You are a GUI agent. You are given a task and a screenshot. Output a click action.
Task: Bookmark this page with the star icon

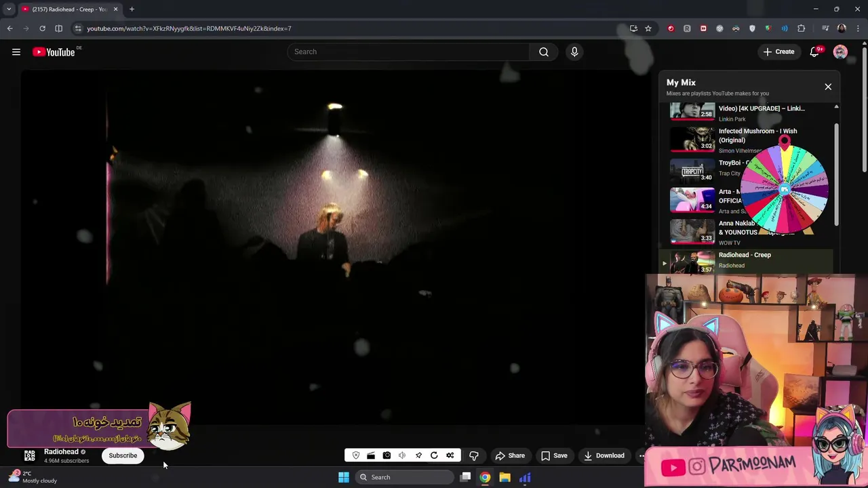point(648,28)
